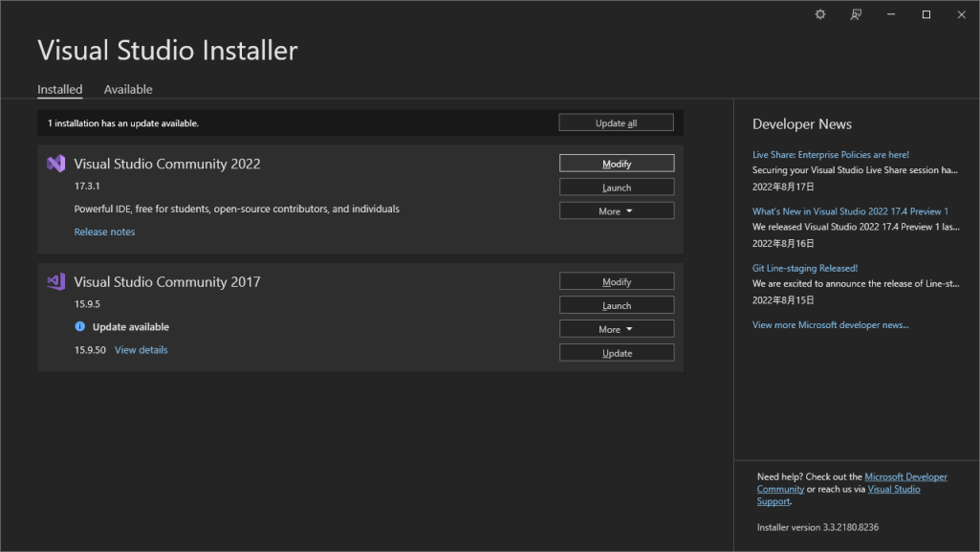The height and width of the screenshot is (552, 980).
Task: Open View details for version 15.9.50
Action: tap(142, 350)
